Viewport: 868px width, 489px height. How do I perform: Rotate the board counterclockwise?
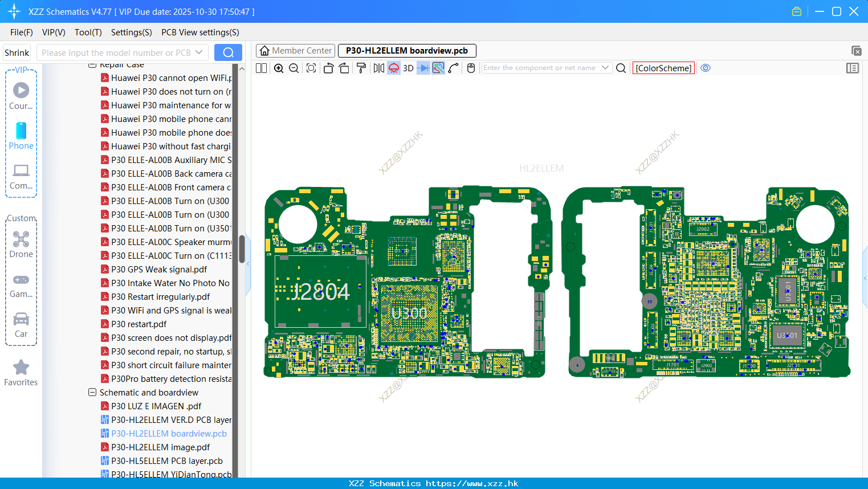pos(328,68)
